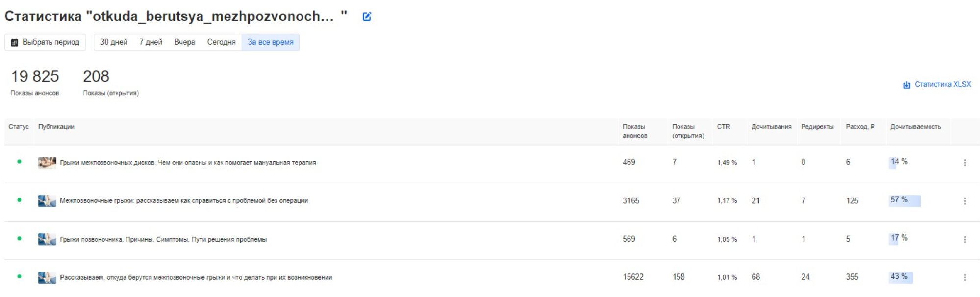Select 'За все время' period tab
Viewport: 980px width, 297px height.
[x=270, y=42]
